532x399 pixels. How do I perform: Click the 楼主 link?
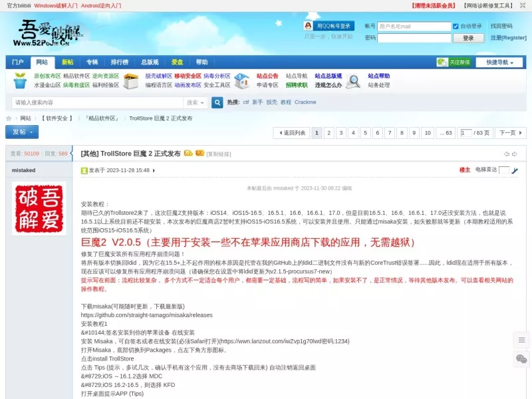465,170
